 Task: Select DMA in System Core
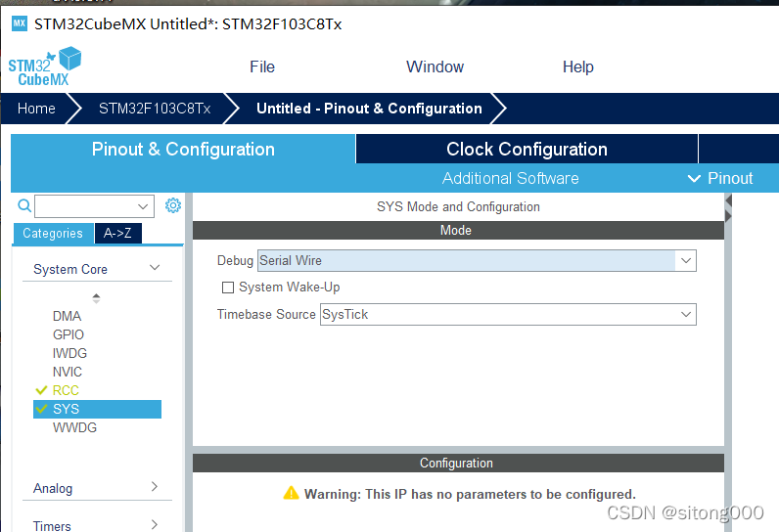68,316
